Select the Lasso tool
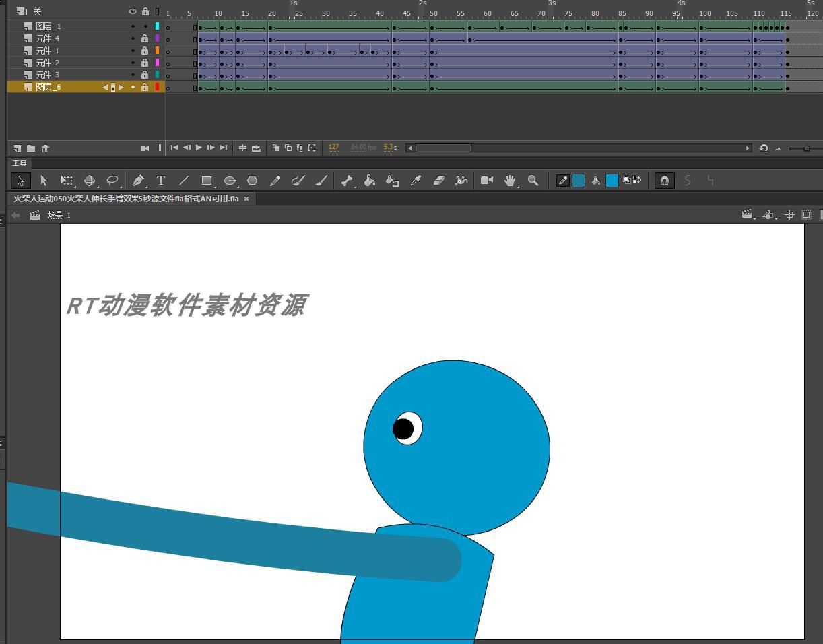Screen dimensions: 823x644 112,181
